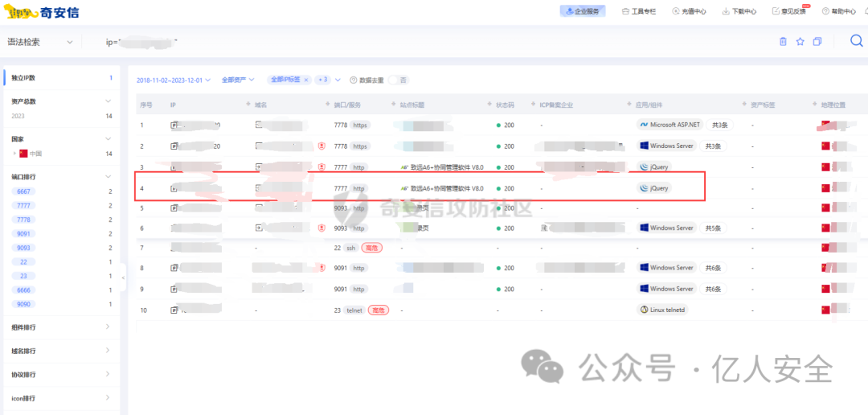The image size is (868, 415).
Task: Click the copy-IP icon in row 10
Action: (174, 310)
